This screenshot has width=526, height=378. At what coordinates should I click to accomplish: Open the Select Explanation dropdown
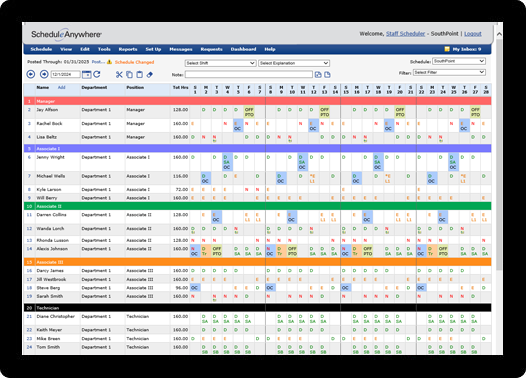pos(294,63)
